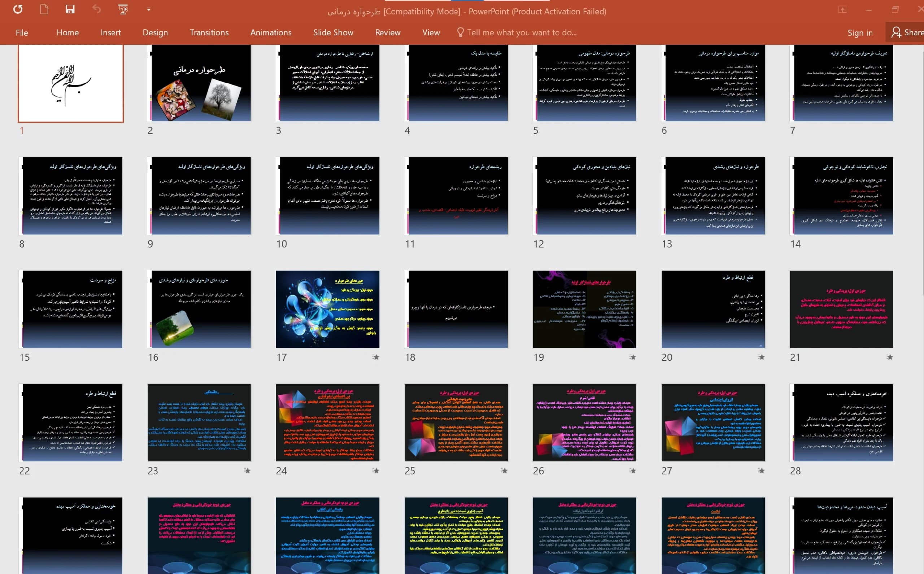Open the File menu
This screenshot has height=574, width=924.
point(22,32)
